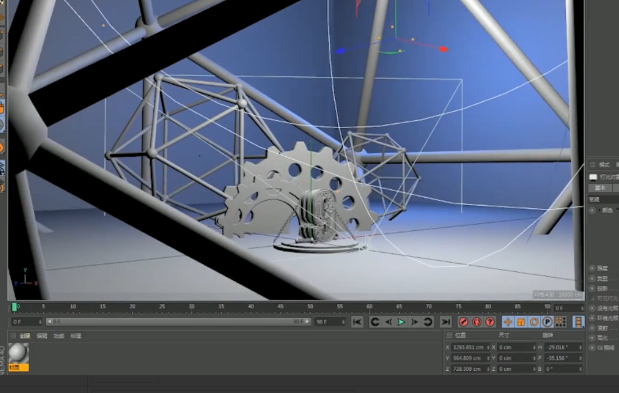Screen dimensions: 619x393
Task: Toggle the keyframe dot beside 没有光照
Action: click(592, 308)
